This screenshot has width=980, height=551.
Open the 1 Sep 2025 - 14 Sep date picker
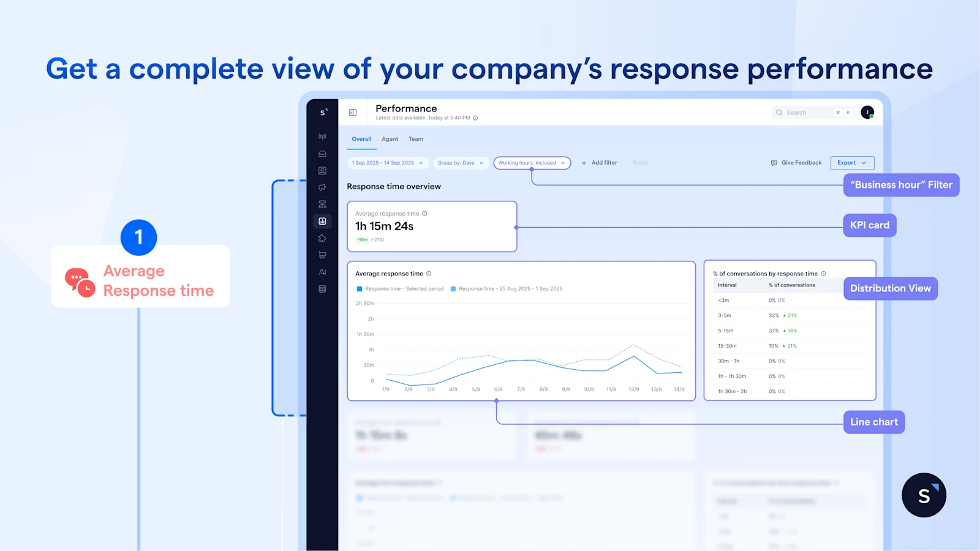pyautogui.click(x=387, y=162)
